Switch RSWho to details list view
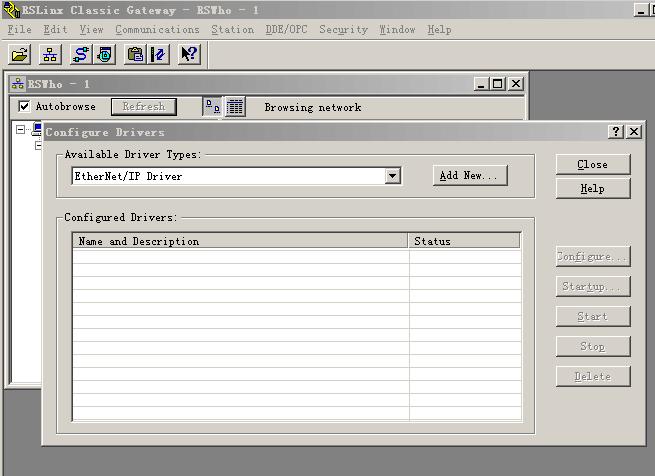This screenshot has width=655, height=476. pyautogui.click(x=235, y=107)
